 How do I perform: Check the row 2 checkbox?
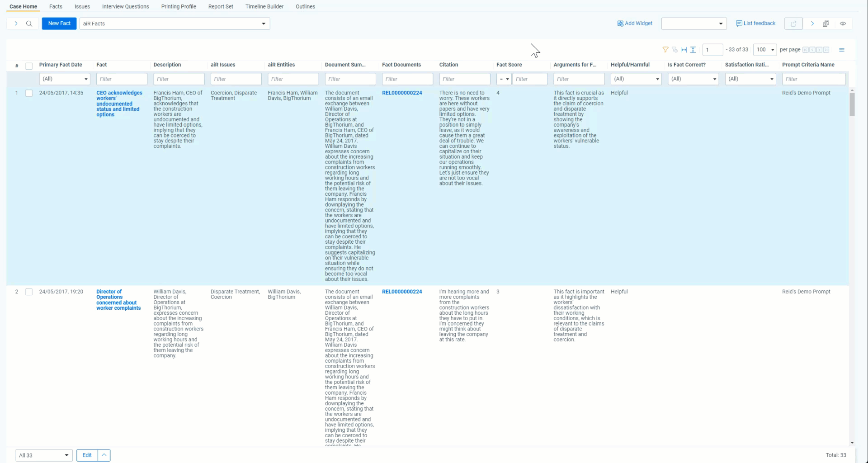(29, 292)
